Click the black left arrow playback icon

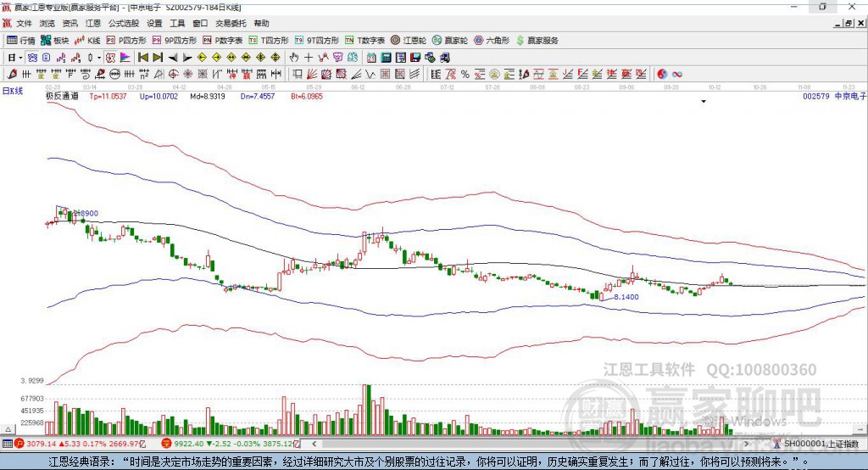[173, 58]
